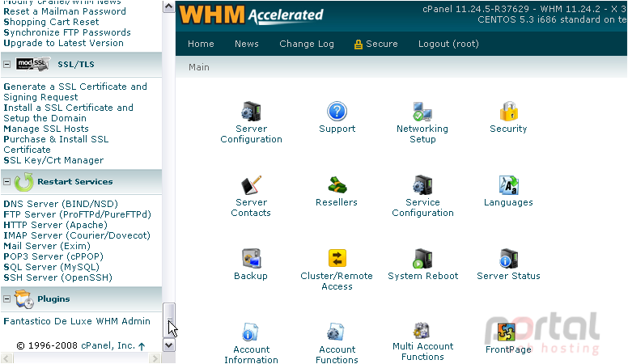Open SSL Key/Crt Manager
The width and height of the screenshot is (628, 364).
pyautogui.click(x=53, y=160)
